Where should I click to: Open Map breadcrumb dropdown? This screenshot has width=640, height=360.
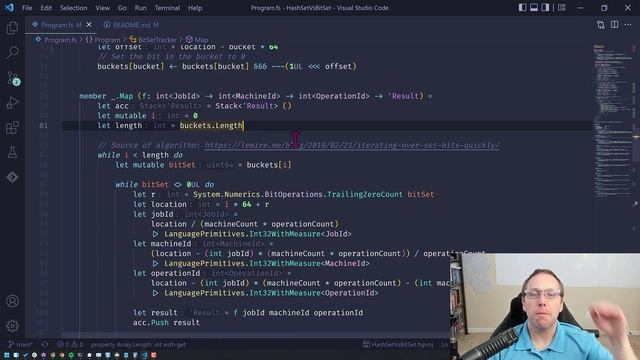[x=197, y=40]
